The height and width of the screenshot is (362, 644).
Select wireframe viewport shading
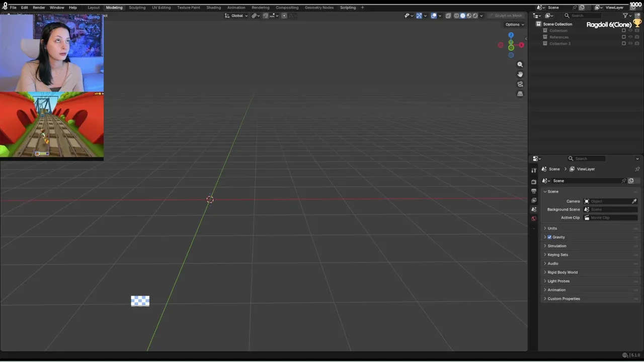(x=457, y=16)
